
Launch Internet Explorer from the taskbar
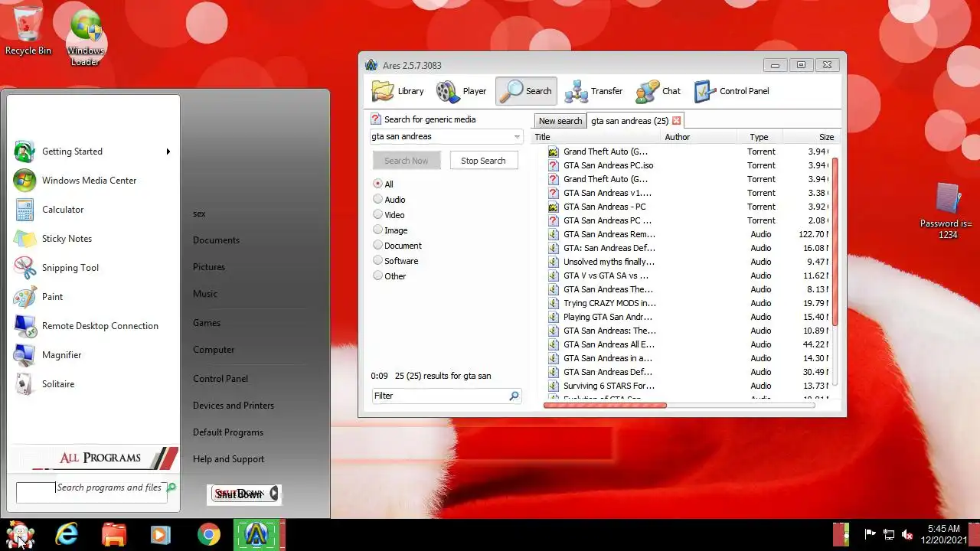67,534
